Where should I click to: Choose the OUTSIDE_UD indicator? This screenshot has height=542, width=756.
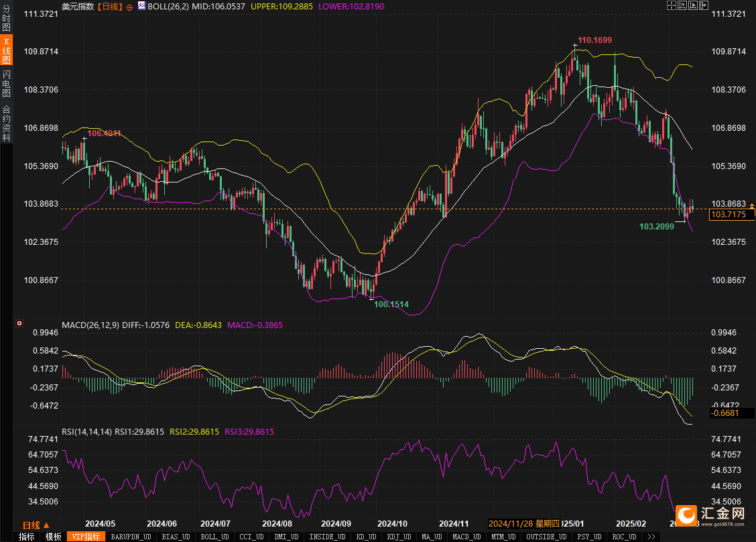click(x=546, y=537)
